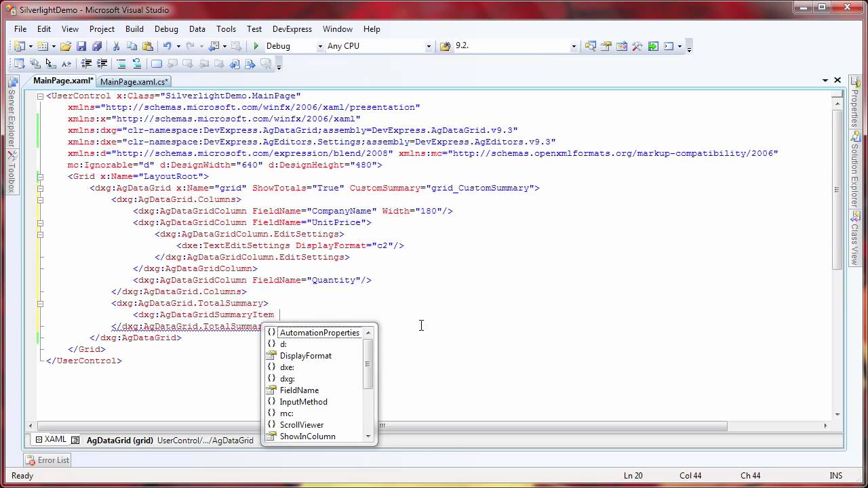The width and height of the screenshot is (868, 488).
Task: Choose FieldName from the IntelliSense list
Action: [299, 390]
